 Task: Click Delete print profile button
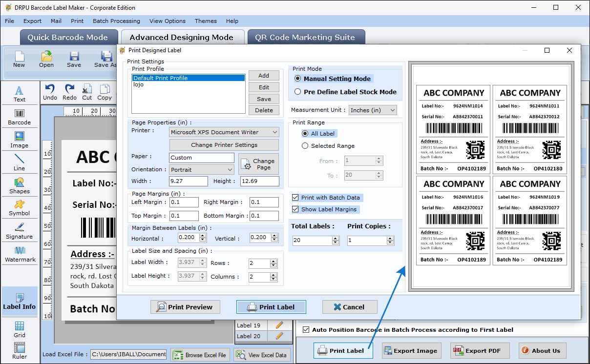click(x=264, y=110)
